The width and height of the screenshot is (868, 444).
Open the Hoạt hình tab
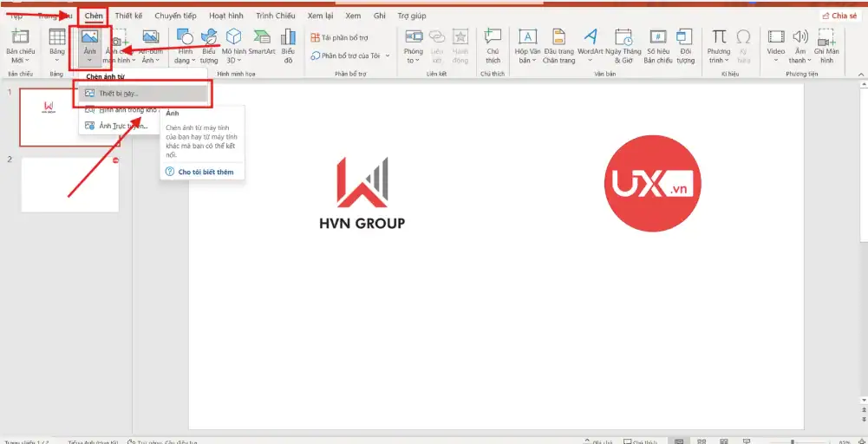tap(225, 16)
